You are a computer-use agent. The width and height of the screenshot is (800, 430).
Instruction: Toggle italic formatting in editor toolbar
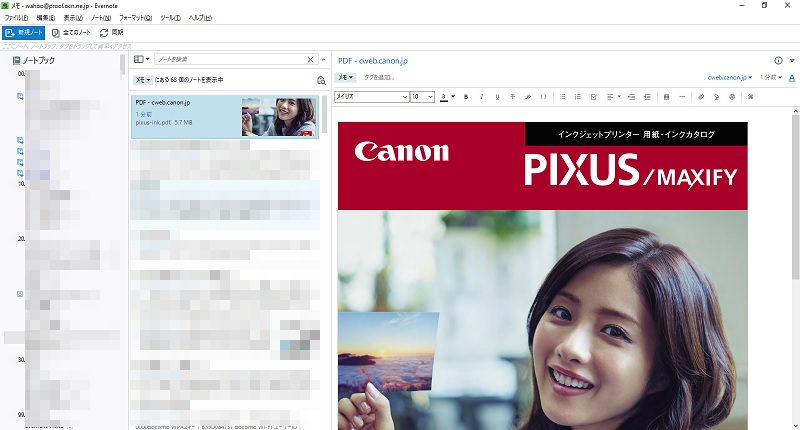481,97
